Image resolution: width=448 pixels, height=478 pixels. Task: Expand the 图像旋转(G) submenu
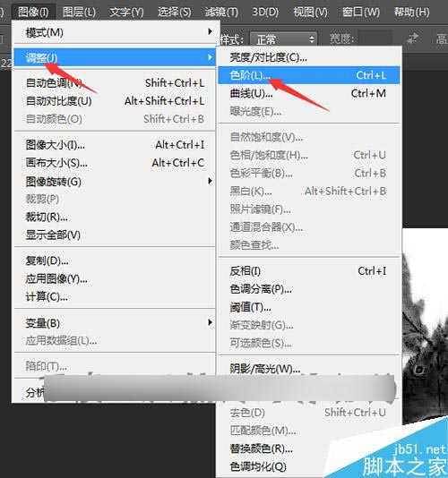tap(115, 182)
